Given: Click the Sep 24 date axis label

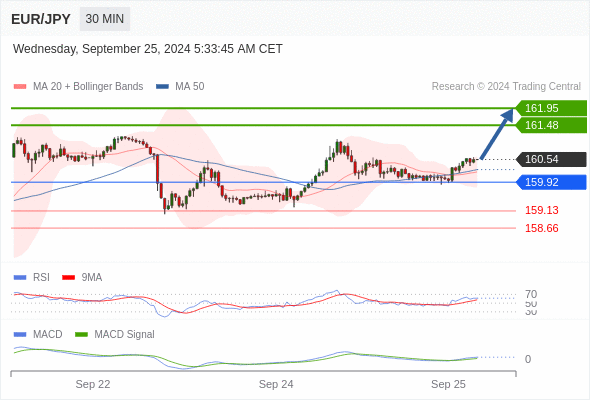Looking at the screenshot, I should coord(276,384).
